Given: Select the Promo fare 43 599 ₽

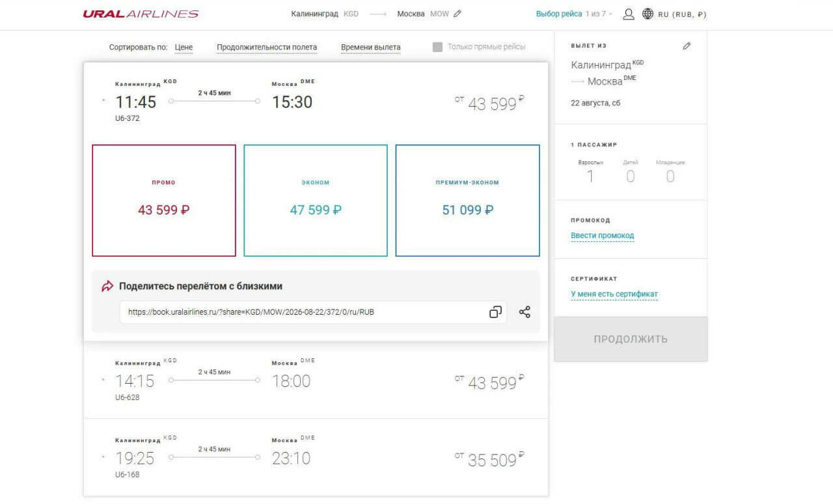Looking at the screenshot, I should (x=164, y=200).
